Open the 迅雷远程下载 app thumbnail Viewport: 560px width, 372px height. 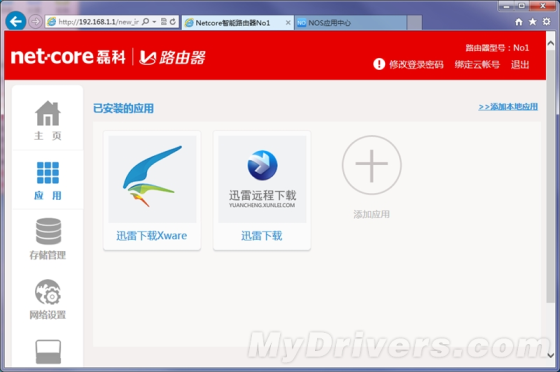click(x=262, y=179)
